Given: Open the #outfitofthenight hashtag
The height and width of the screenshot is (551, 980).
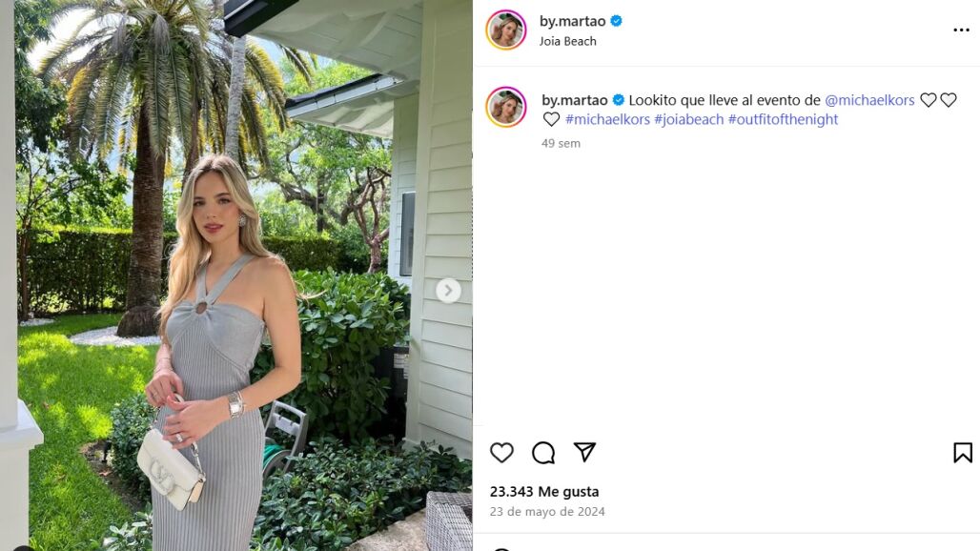Looking at the screenshot, I should [x=783, y=119].
